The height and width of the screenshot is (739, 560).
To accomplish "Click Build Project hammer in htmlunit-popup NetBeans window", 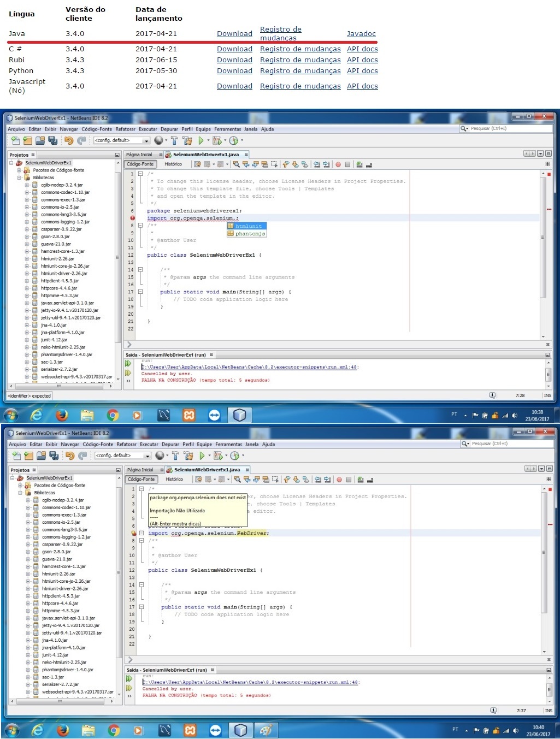I will (x=174, y=140).
